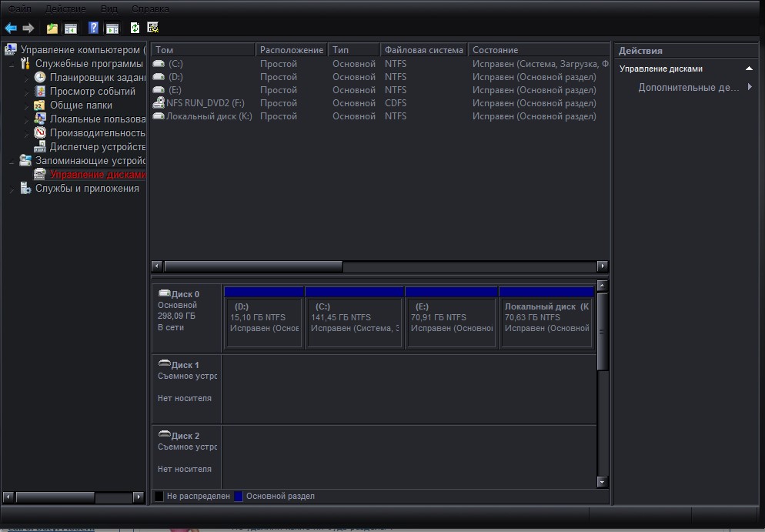This screenshot has height=532, width=765.
Task: Click the blue Back arrow in toolbar
Action: click(11, 28)
